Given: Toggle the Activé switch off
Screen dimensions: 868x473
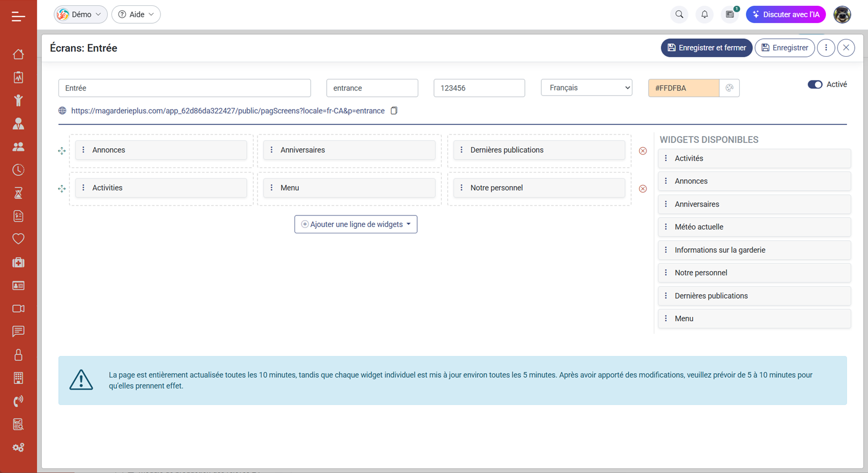Looking at the screenshot, I should pyautogui.click(x=815, y=85).
